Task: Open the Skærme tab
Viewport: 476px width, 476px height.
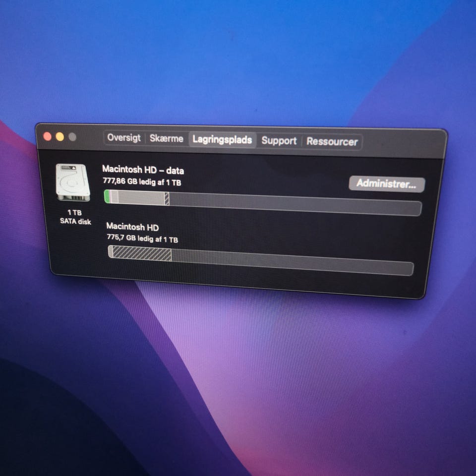Action: (167, 138)
